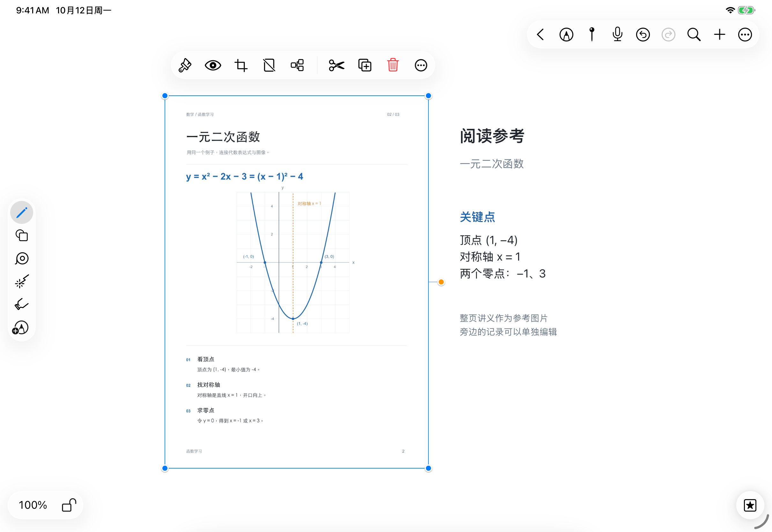Toggle audio recording with microphone
772x532 pixels.
tap(617, 34)
